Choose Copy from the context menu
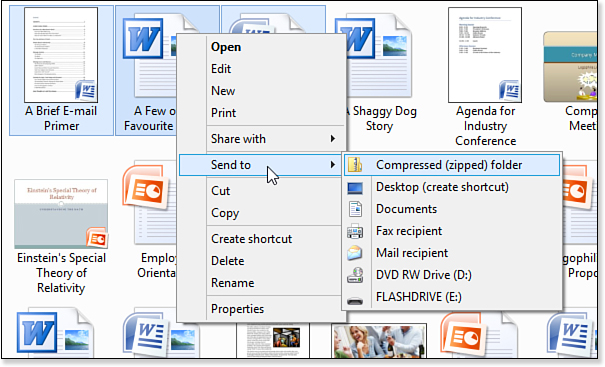 (225, 213)
